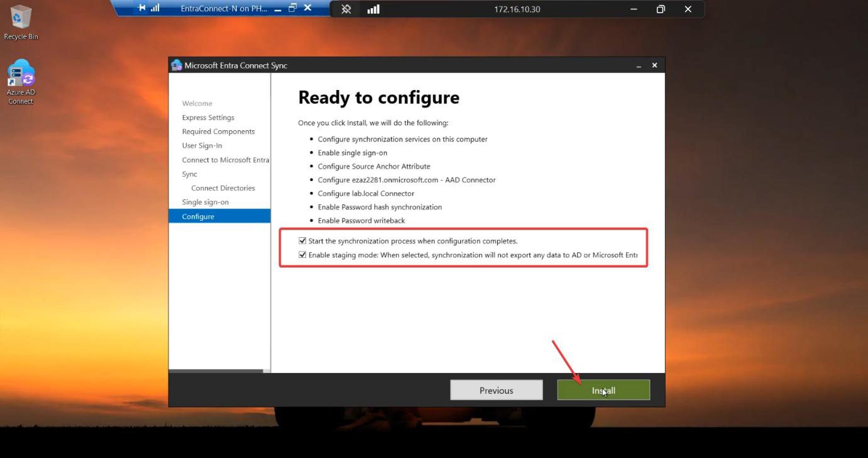Select the Single sign-on step
This screenshot has height=458, width=868.
pyautogui.click(x=205, y=202)
